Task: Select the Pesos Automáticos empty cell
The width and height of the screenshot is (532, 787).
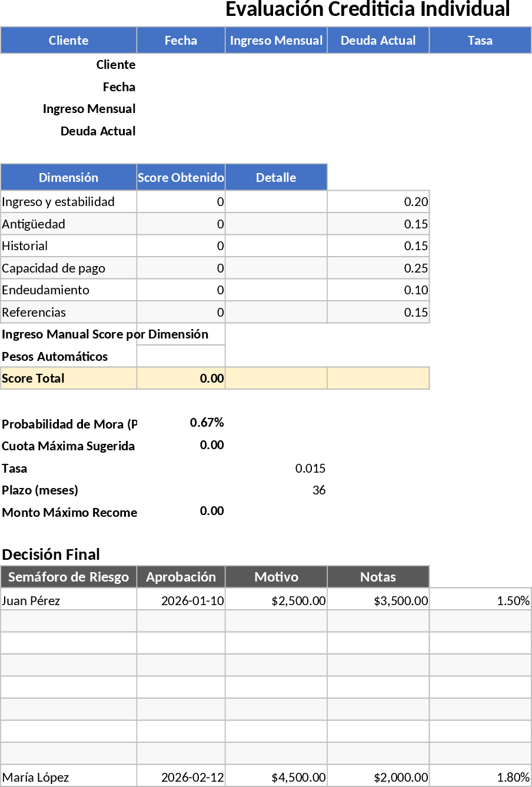Action: click(x=181, y=356)
